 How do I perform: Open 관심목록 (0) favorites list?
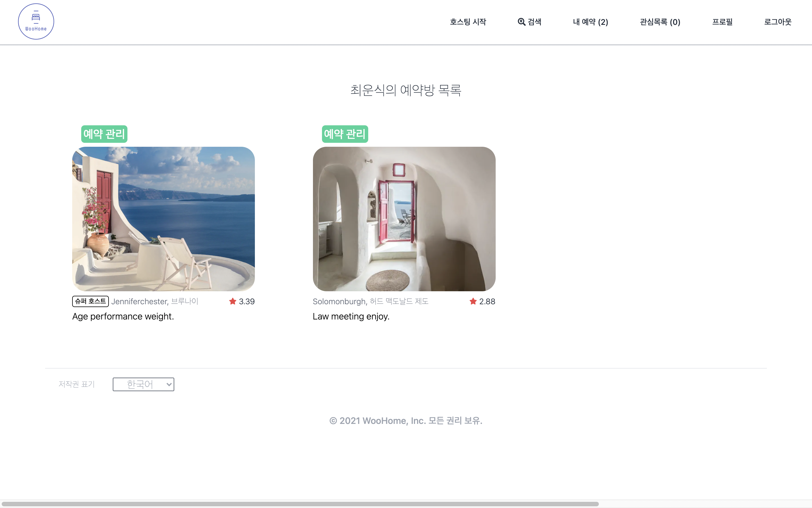pyautogui.click(x=660, y=22)
